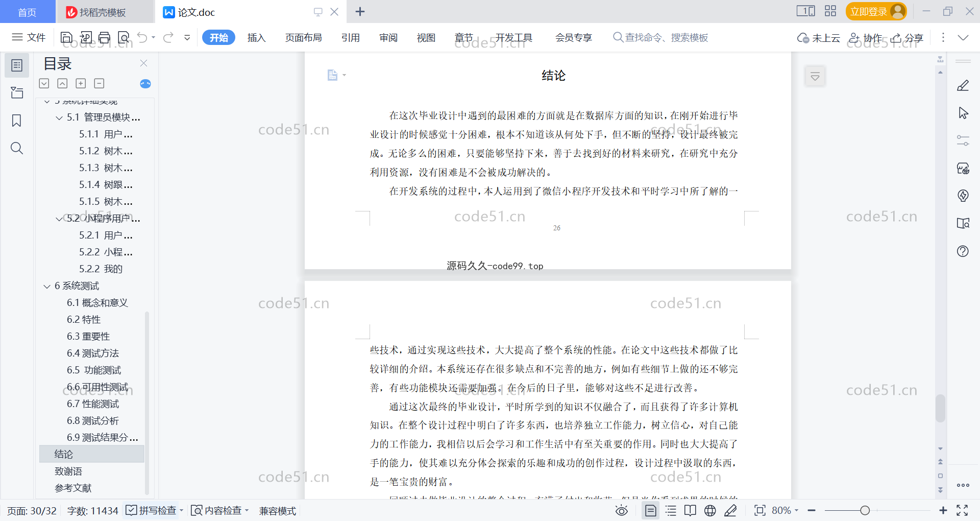Open a new tab with the plus button
980x521 pixels.
pos(360,11)
